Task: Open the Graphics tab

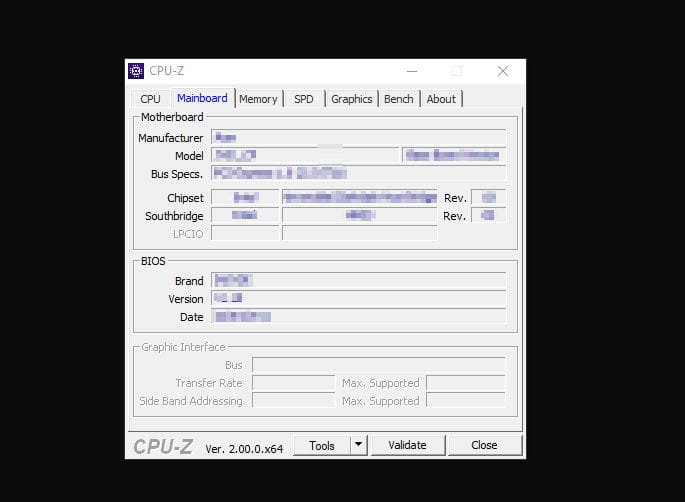Action: coord(352,99)
